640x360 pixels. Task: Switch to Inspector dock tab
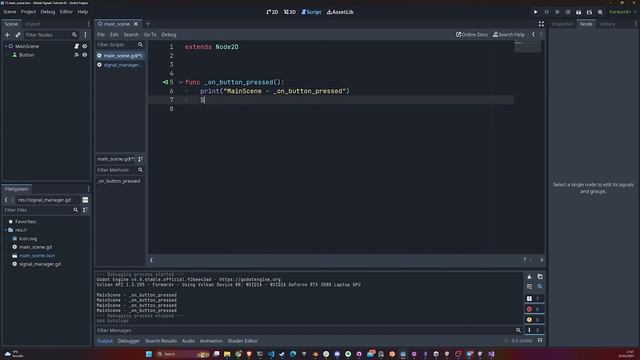(x=562, y=24)
